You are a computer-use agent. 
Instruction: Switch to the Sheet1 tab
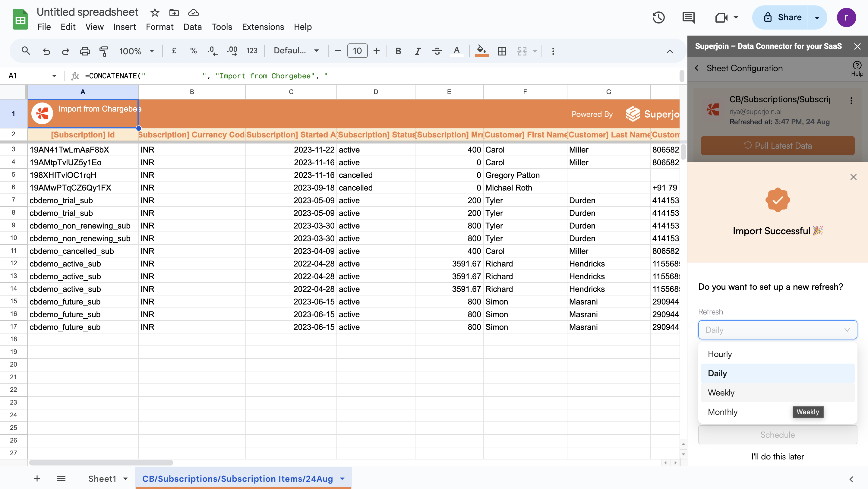(x=102, y=478)
